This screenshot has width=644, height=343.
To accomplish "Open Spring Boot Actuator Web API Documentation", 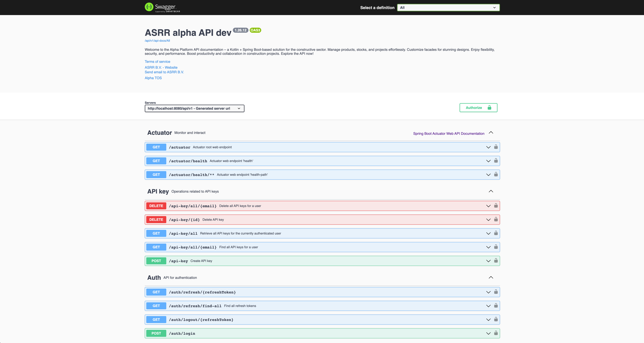I will pyautogui.click(x=448, y=134).
